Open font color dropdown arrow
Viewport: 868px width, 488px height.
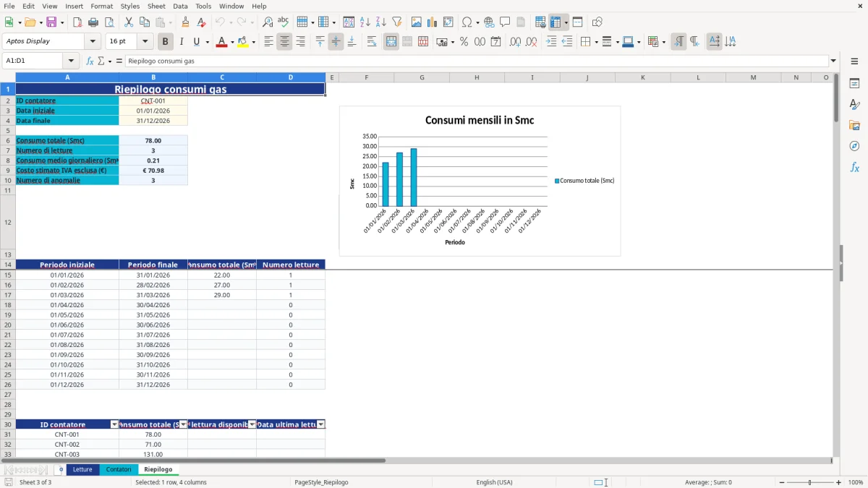(231, 42)
